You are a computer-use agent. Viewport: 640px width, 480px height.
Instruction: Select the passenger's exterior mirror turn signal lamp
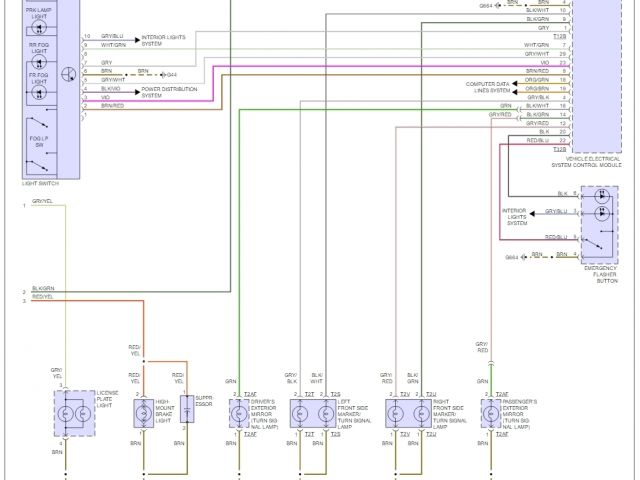point(490,413)
